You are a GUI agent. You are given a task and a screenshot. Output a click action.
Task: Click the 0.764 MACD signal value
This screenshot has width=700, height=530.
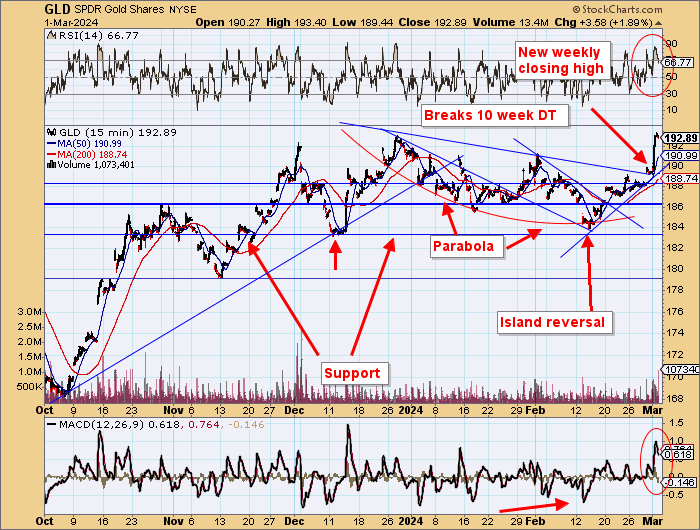tap(204, 424)
